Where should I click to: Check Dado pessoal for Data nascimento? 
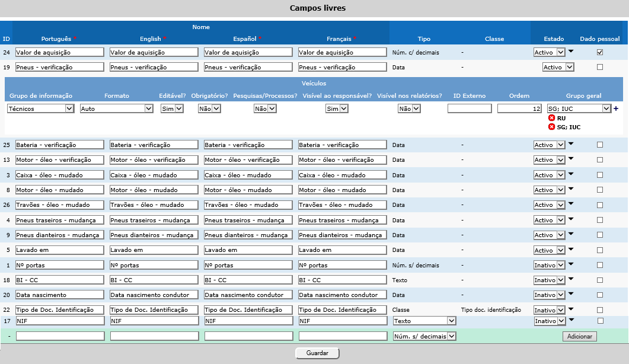tap(600, 295)
